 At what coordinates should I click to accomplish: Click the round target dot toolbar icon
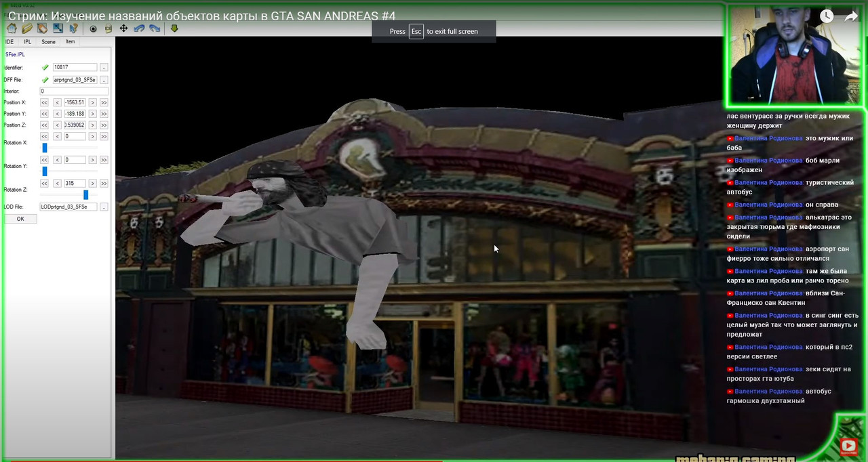tap(93, 28)
